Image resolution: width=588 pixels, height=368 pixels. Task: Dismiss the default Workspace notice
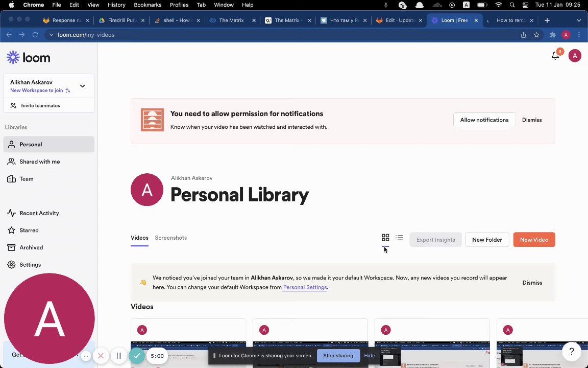pos(532,283)
